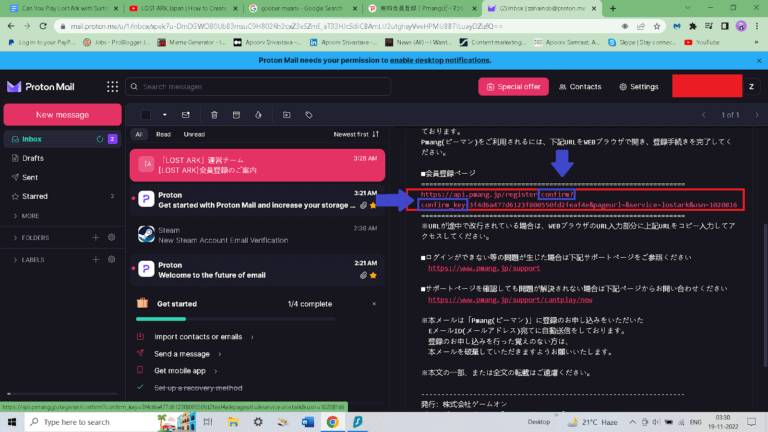Toggle the star on the Welcome email
768x432 pixels.
tap(373, 274)
